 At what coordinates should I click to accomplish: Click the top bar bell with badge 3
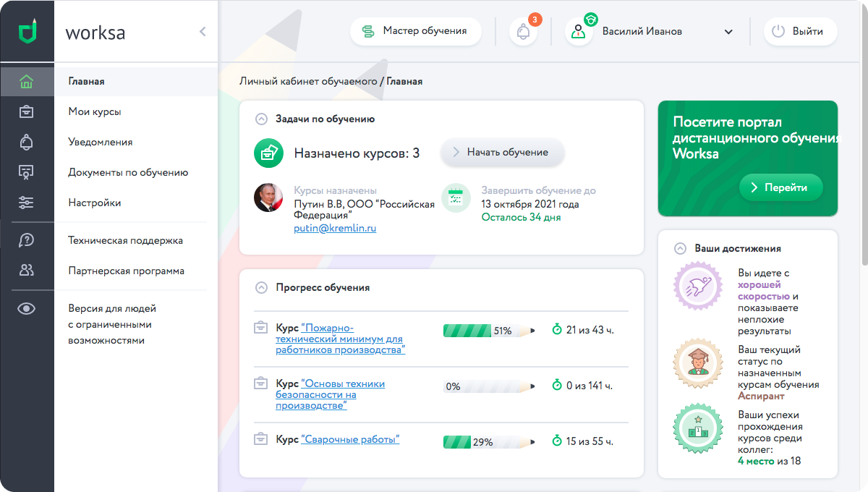click(x=524, y=31)
